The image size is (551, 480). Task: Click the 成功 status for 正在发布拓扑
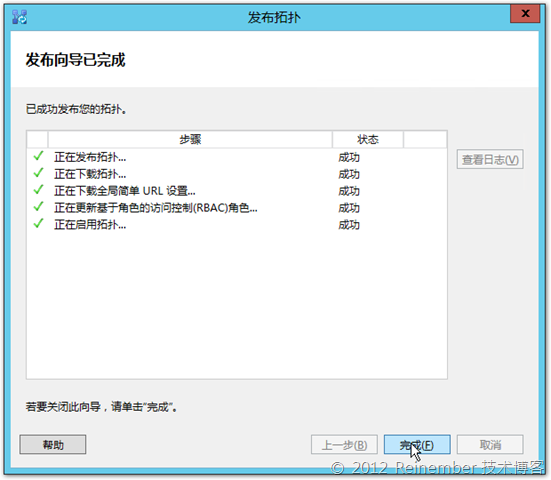[349, 157]
